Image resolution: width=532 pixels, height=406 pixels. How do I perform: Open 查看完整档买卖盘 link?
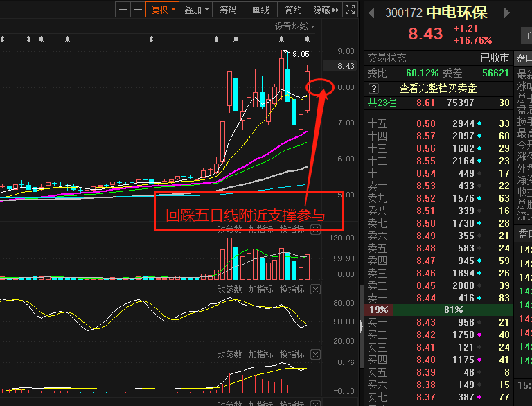pyautogui.click(x=438, y=89)
